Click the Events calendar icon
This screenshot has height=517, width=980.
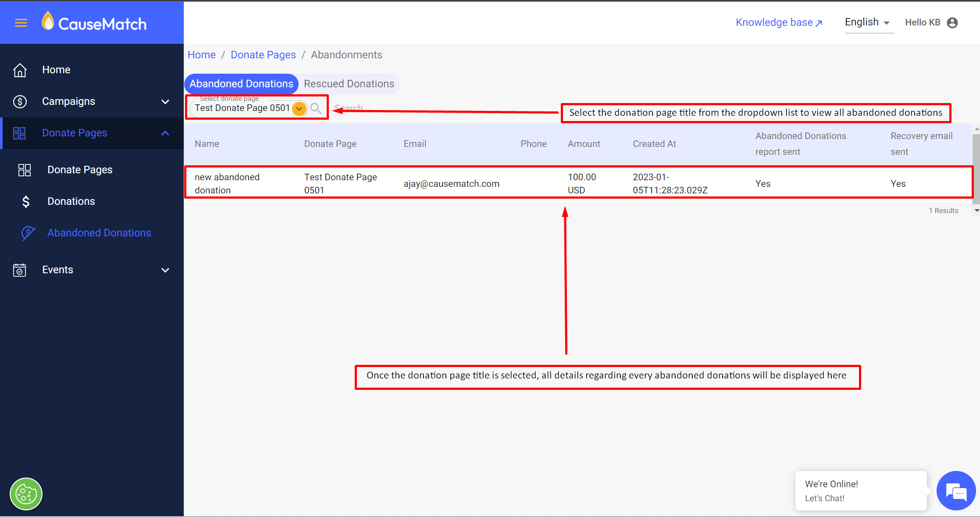(x=20, y=270)
